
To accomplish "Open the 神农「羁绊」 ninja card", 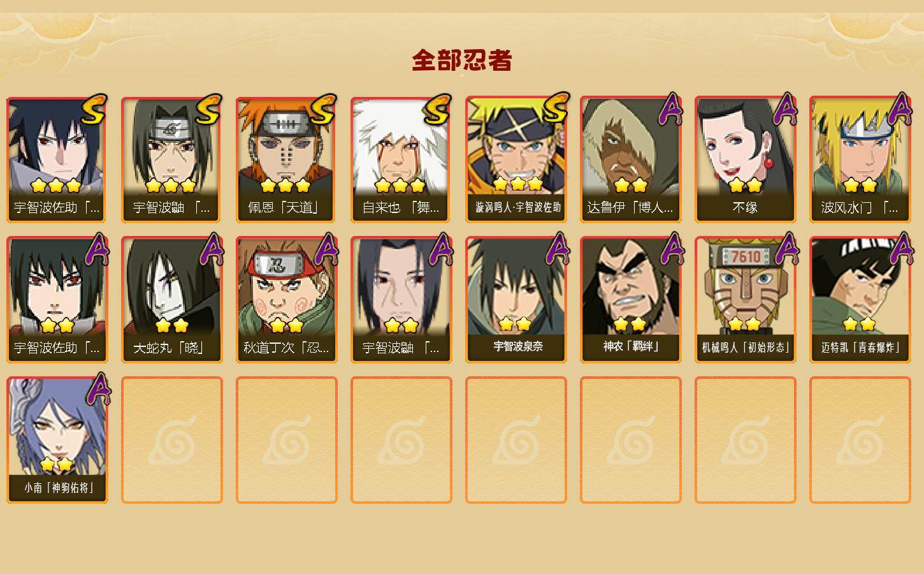I will pos(631,300).
